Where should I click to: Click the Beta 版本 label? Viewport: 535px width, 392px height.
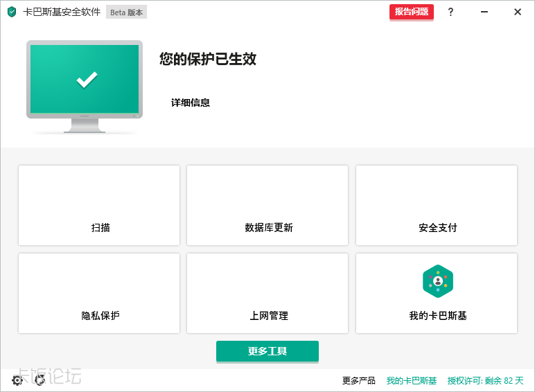pos(126,12)
